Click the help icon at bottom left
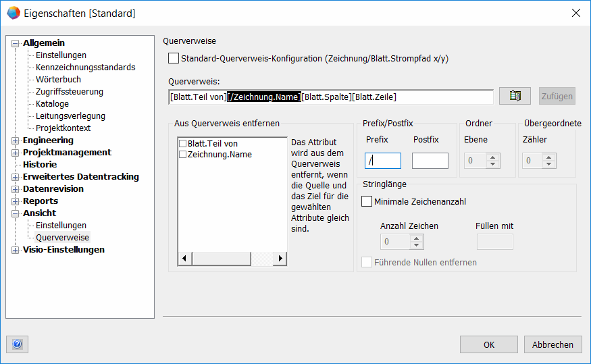This screenshot has width=591, height=364. pyautogui.click(x=18, y=344)
